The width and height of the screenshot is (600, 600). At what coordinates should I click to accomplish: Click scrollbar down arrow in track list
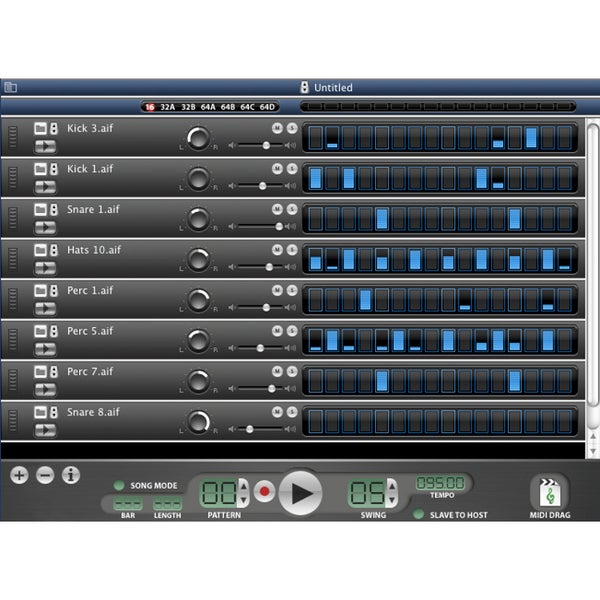tap(593, 452)
